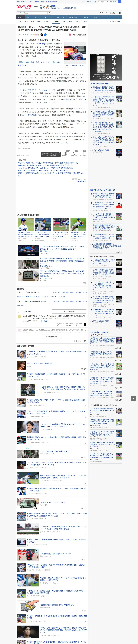Viewport: 138px width, 644px height.
Task: Click the コメントを書く button
Action: tap(69, 311)
